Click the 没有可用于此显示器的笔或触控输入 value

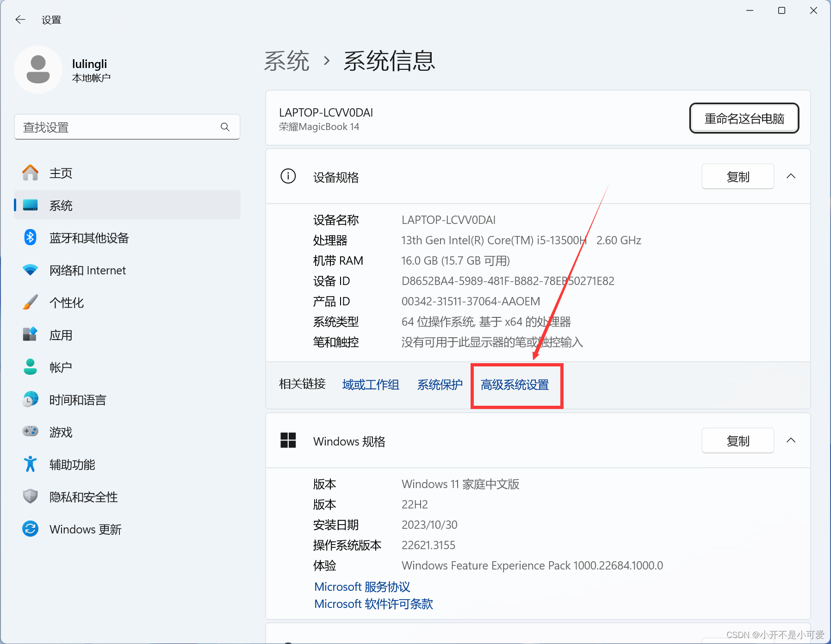[x=492, y=342]
